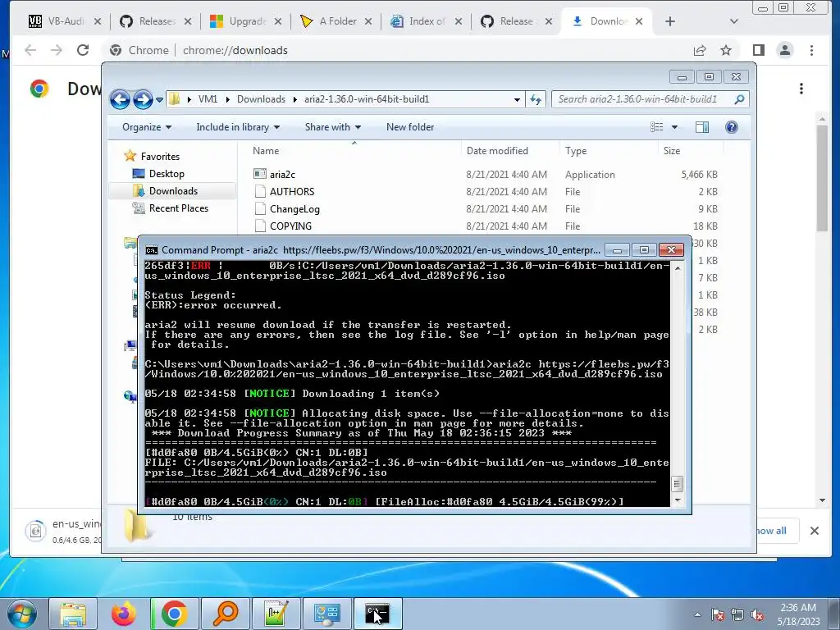Open Action Center flag tray icon
The height and width of the screenshot is (630, 840).
tap(718, 615)
